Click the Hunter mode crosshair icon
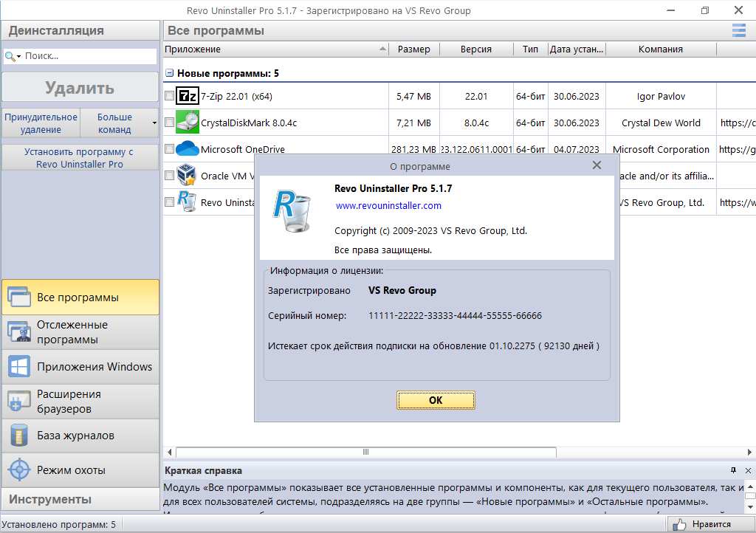The image size is (756, 533). point(19,470)
